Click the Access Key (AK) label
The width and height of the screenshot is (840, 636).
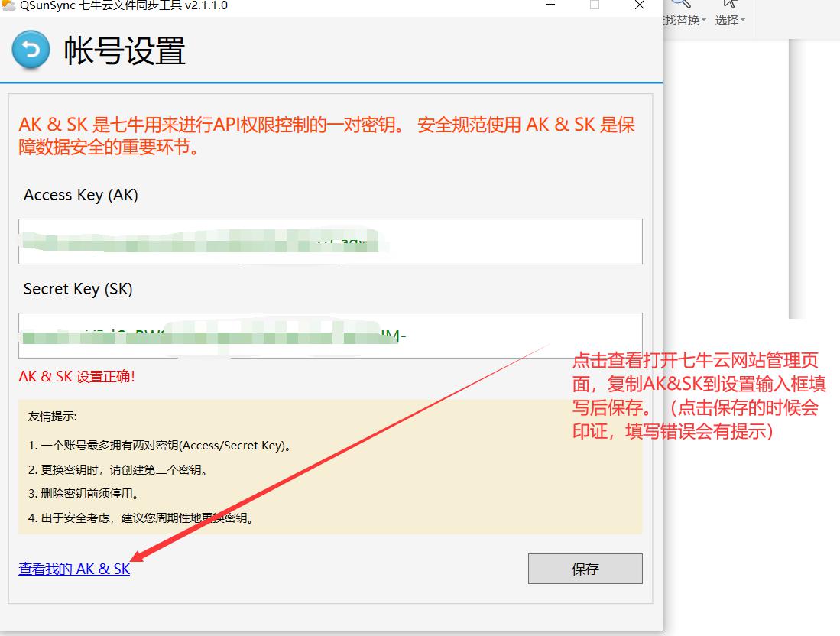coord(81,195)
